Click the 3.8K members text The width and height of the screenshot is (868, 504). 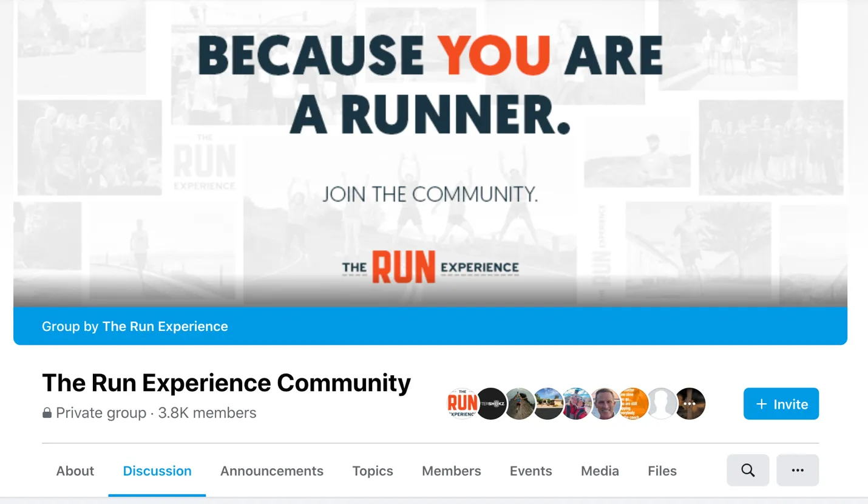(207, 413)
